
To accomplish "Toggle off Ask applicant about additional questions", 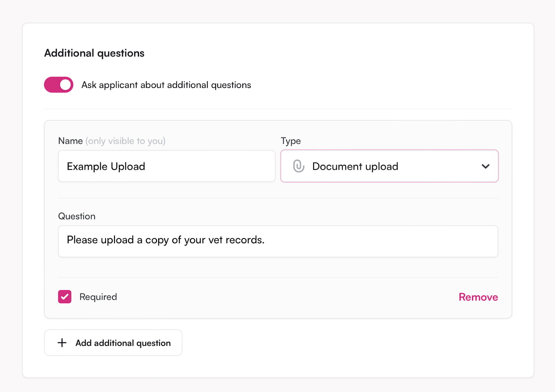I will pyautogui.click(x=59, y=85).
